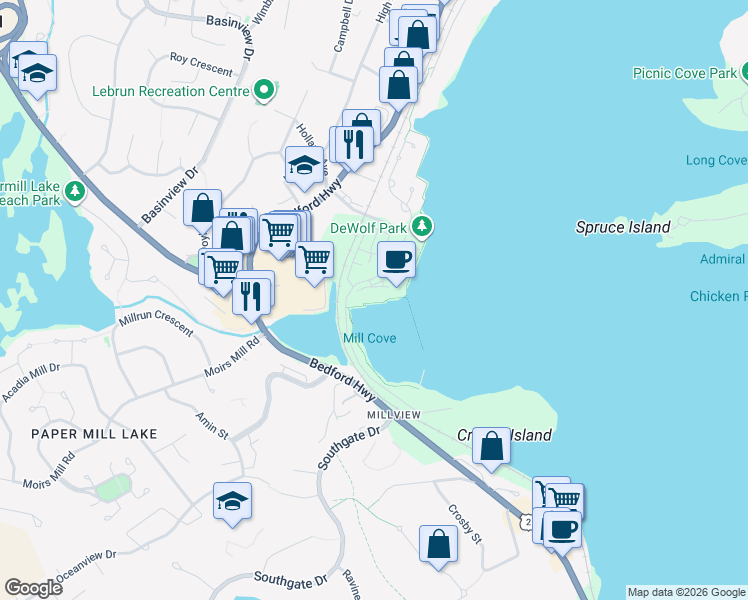Open the shopping cart marker near Bedford Hwy left side
Image resolution: width=748 pixels, height=600 pixels.
(223, 269)
